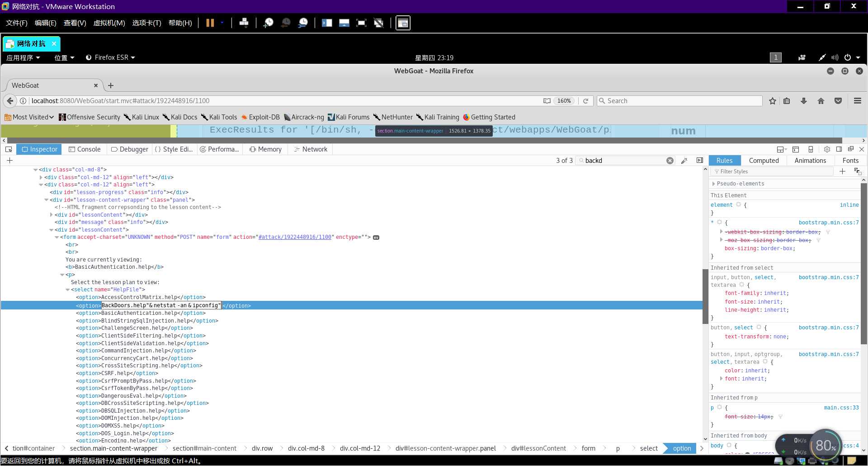Click the element picker icon in devtools
This screenshot has height=466, width=868.
(x=9, y=149)
